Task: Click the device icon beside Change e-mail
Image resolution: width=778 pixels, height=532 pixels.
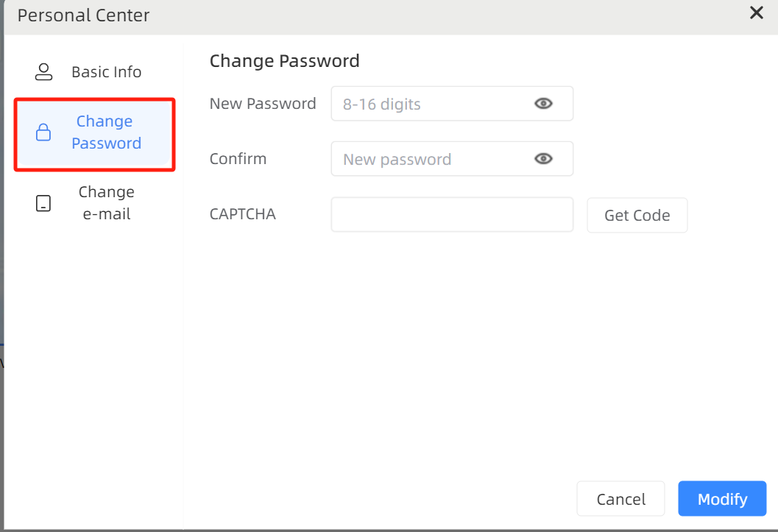Action: 43,203
